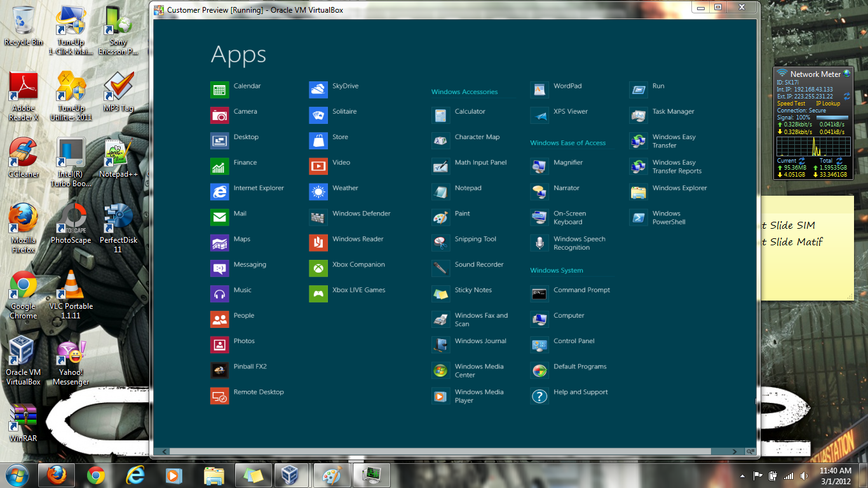The width and height of the screenshot is (868, 488).
Task: Open the Paint app icon
Action: click(441, 217)
